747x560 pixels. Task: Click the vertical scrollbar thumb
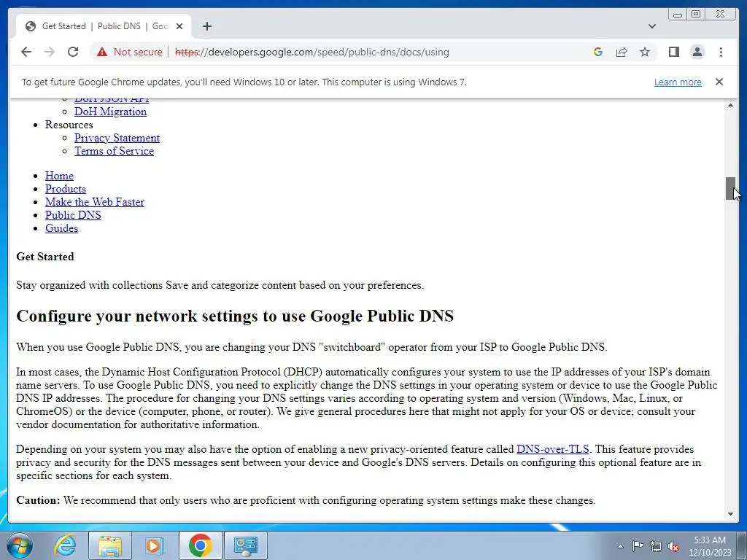pyautogui.click(x=730, y=189)
